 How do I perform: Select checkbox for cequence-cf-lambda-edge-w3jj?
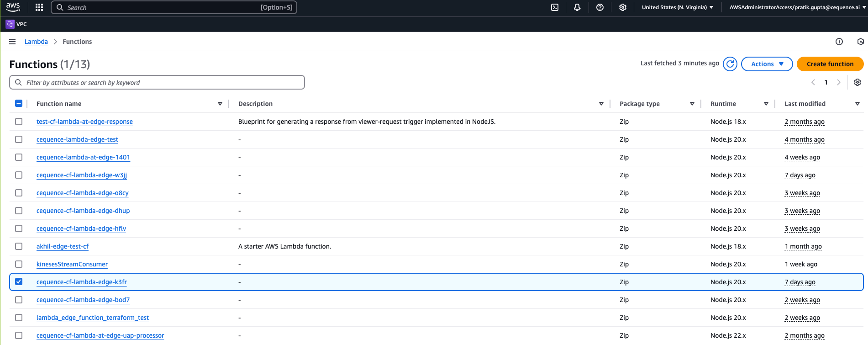(19, 175)
